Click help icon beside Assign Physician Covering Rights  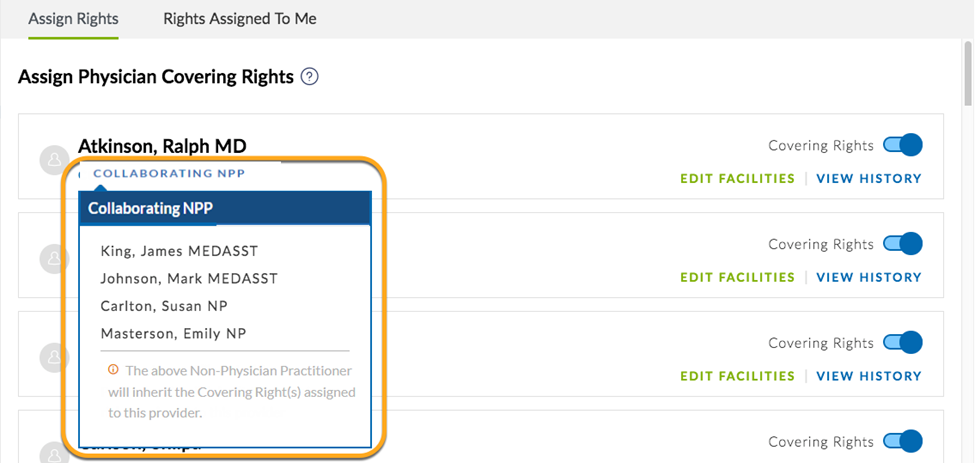[310, 77]
